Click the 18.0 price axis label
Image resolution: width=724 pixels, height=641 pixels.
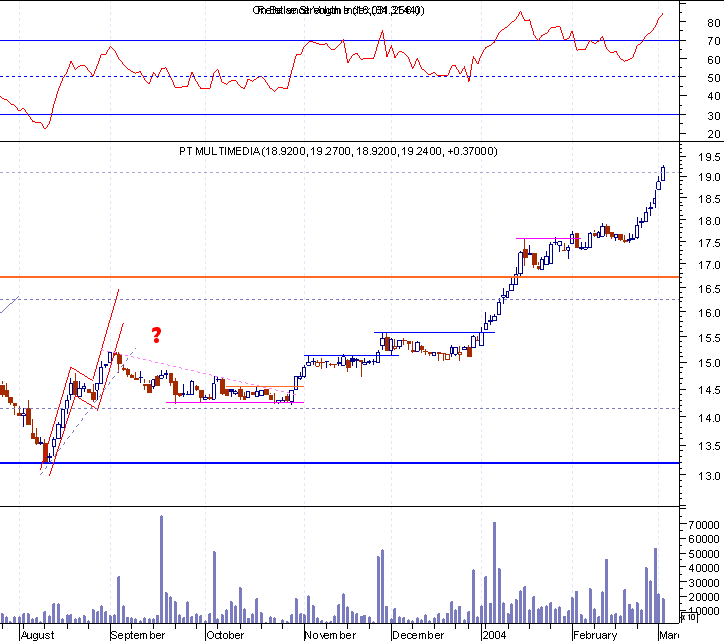[x=709, y=221]
